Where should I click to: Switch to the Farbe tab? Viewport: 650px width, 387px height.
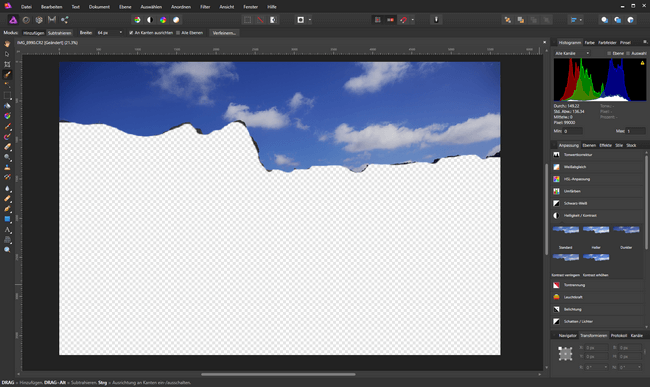tap(589, 43)
